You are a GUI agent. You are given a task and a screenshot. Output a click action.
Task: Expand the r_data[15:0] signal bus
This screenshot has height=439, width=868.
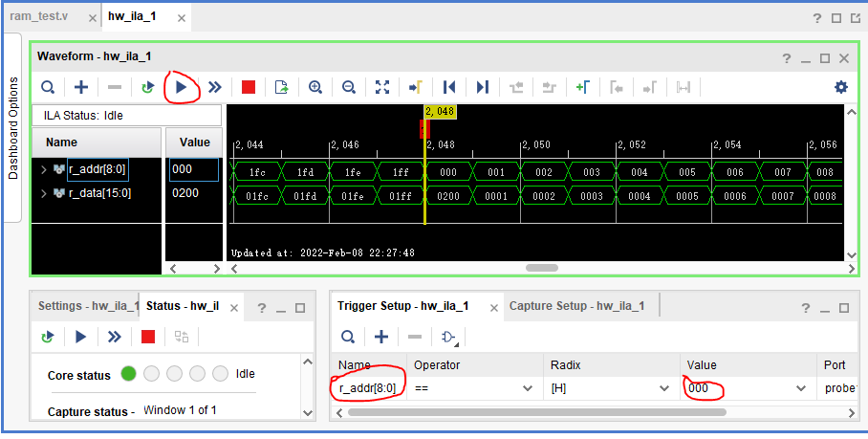(x=44, y=193)
